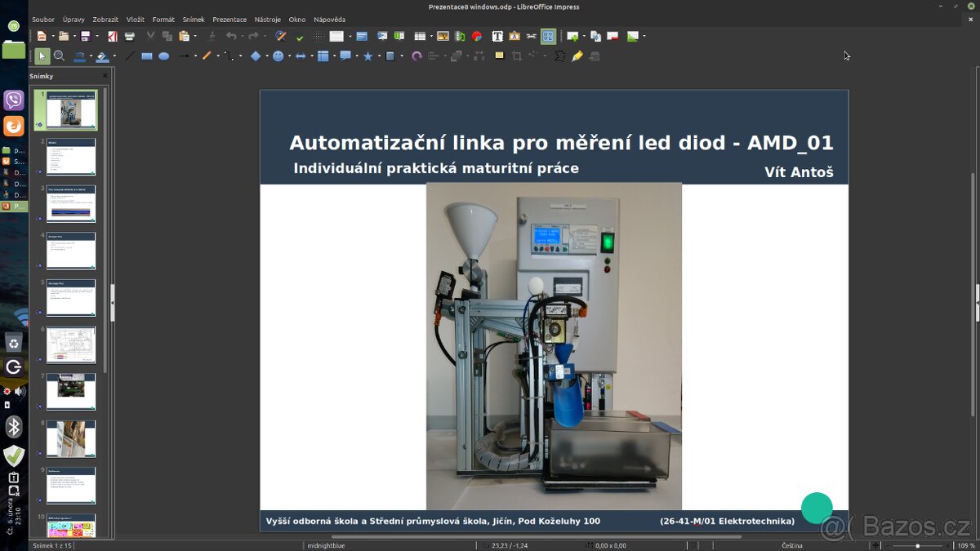Open the Nástroje menu
Image resolution: width=980 pixels, height=551 pixels.
(268, 19)
